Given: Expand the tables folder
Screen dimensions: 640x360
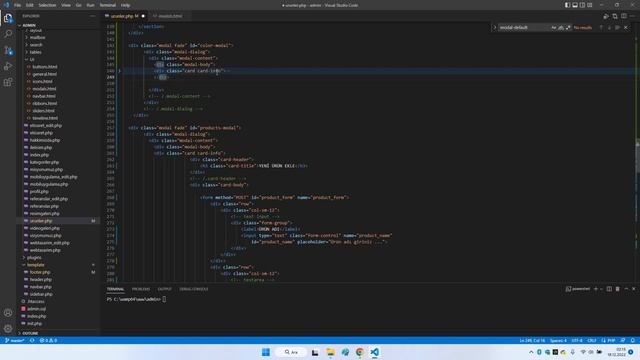Looking at the screenshot, I should pyautogui.click(x=36, y=52).
